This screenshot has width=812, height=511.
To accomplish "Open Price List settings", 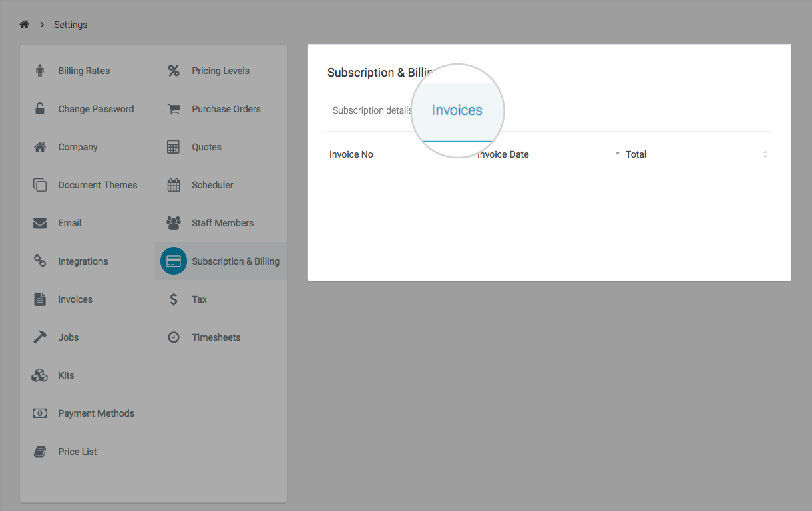I will tap(77, 452).
